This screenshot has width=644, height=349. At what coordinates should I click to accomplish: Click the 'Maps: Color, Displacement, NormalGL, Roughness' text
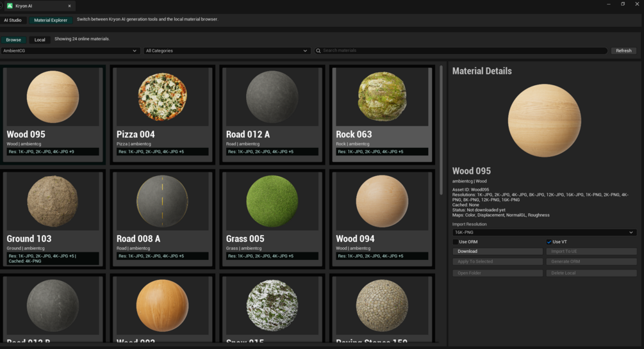500,215
